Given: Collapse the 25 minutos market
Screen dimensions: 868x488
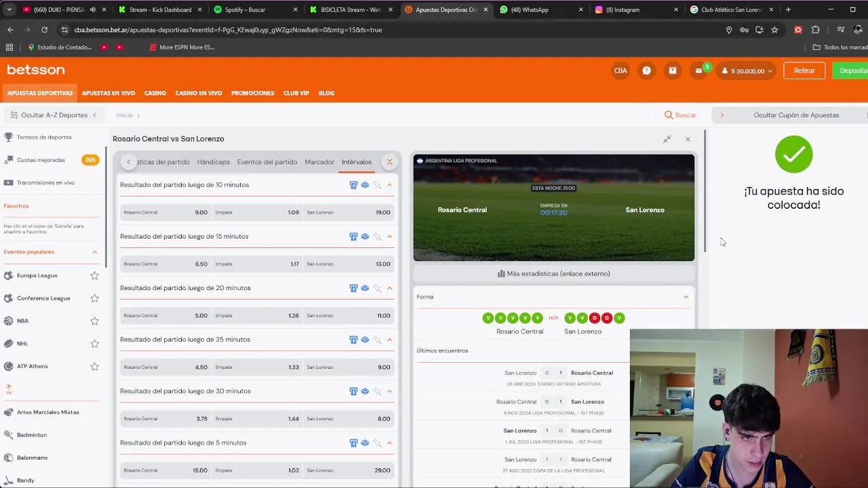Looking at the screenshot, I should (x=389, y=340).
